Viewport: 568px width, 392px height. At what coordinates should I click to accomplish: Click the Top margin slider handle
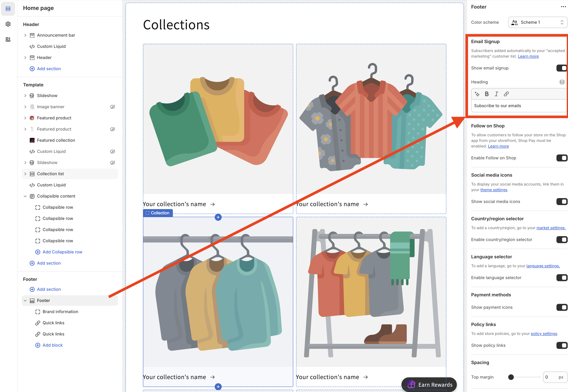(x=511, y=377)
